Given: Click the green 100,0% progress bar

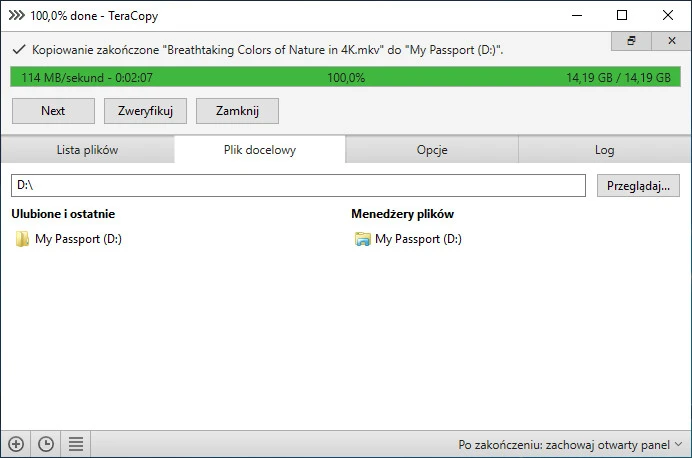Looking at the screenshot, I should pos(346,77).
